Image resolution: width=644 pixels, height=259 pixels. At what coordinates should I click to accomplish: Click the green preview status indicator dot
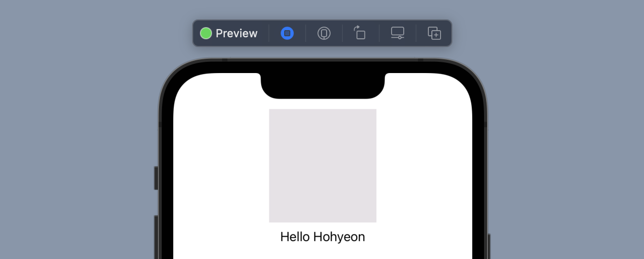click(x=206, y=33)
